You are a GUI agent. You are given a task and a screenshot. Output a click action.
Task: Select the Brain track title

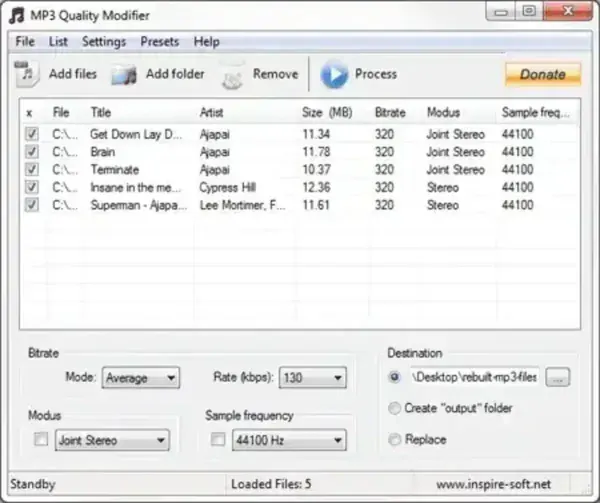tap(103, 152)
